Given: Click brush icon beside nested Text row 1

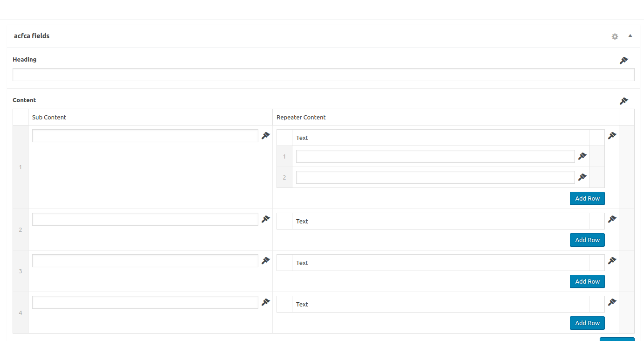Looking at the screenshot, I should tap(582, 156).
